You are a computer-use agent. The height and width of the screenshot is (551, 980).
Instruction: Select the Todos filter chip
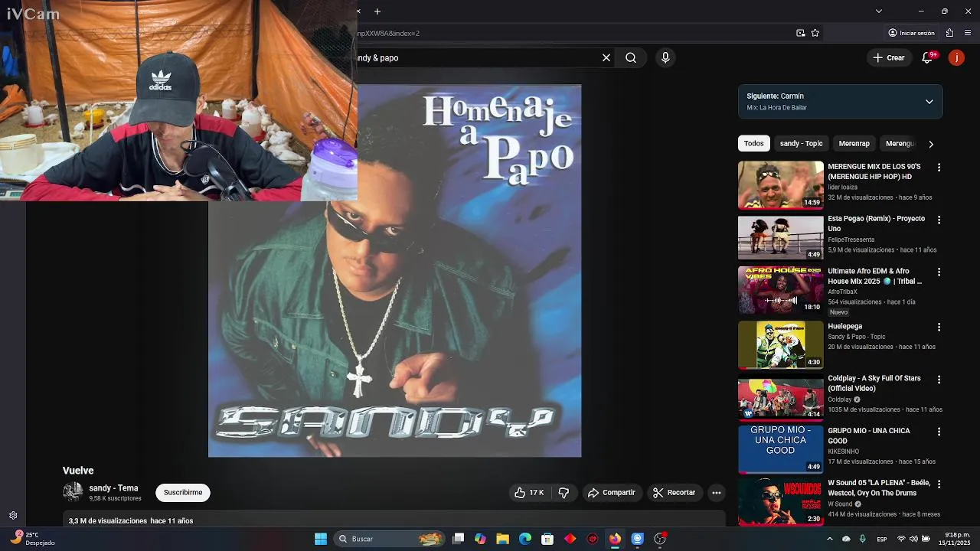(754, 144)
